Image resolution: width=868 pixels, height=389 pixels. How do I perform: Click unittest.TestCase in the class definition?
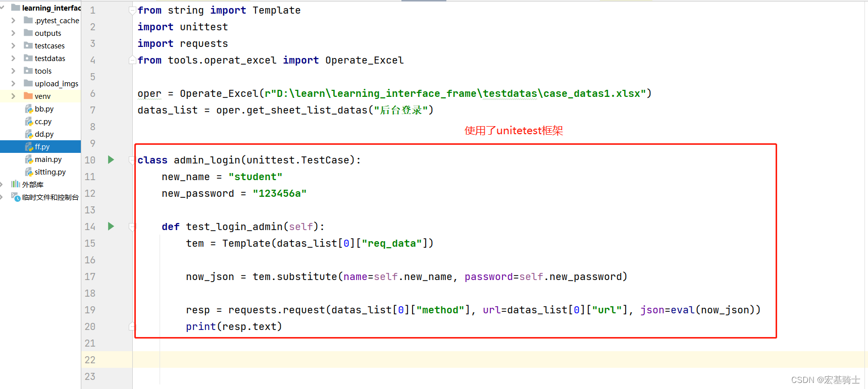298,160
